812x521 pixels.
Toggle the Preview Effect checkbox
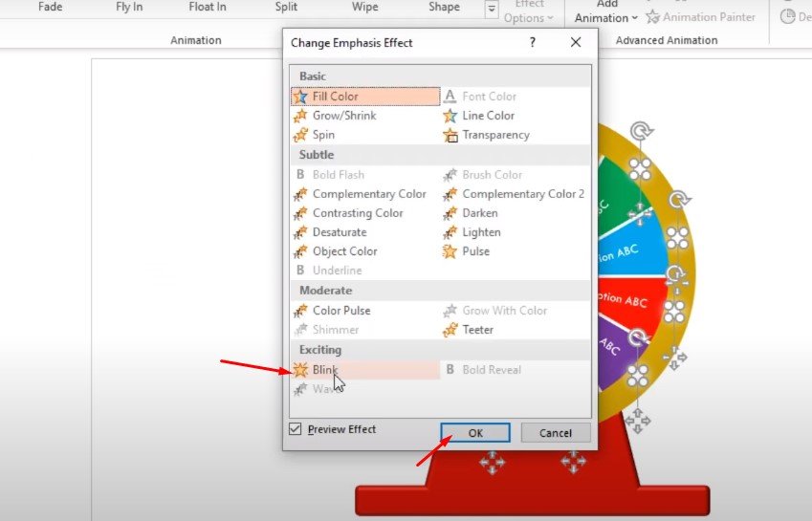click(x=296, y=429)
